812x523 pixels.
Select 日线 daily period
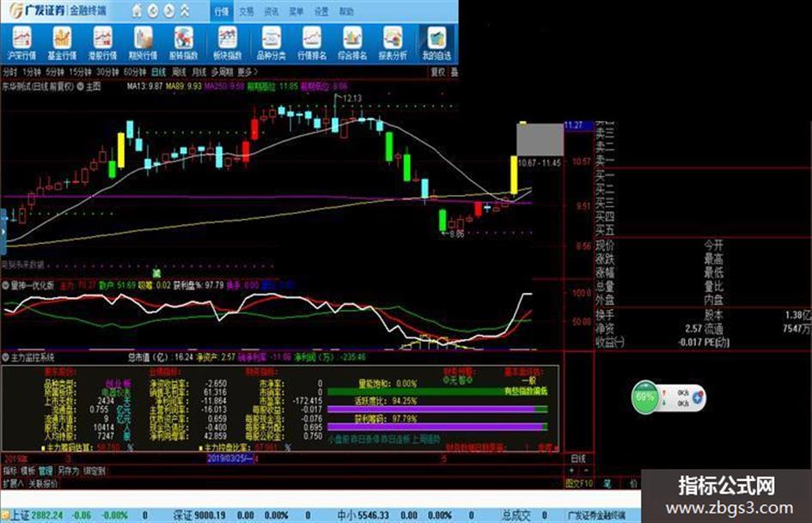158,72
